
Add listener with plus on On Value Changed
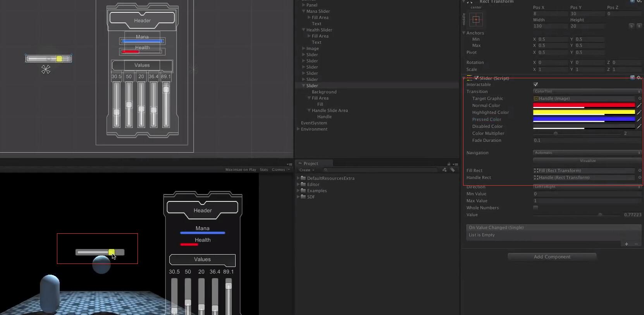626,244
